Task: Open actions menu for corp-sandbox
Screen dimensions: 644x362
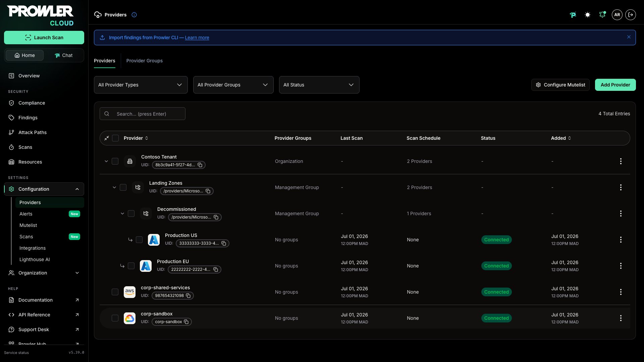Action: tap(621, 318)
